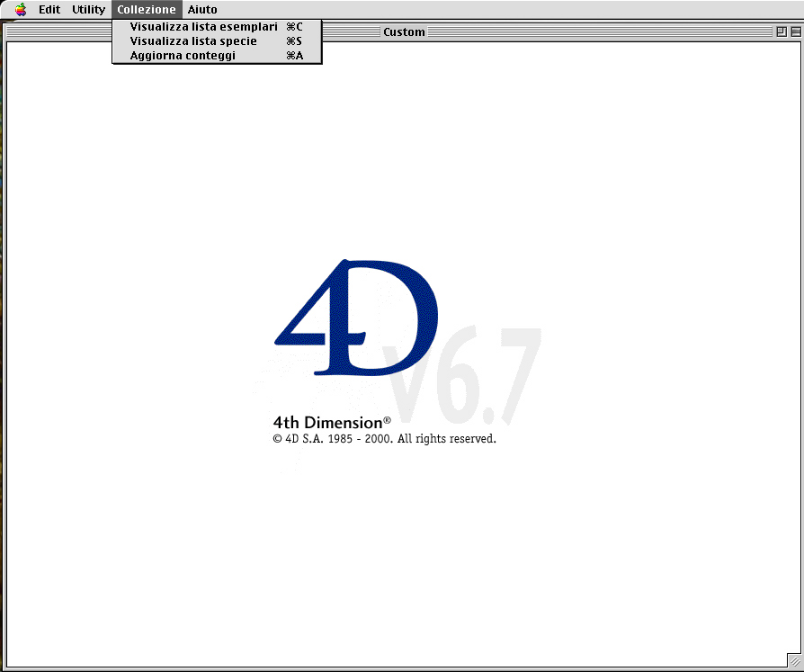Click the Custom window collapse box
804x672 pixels.
coord(796,31)
